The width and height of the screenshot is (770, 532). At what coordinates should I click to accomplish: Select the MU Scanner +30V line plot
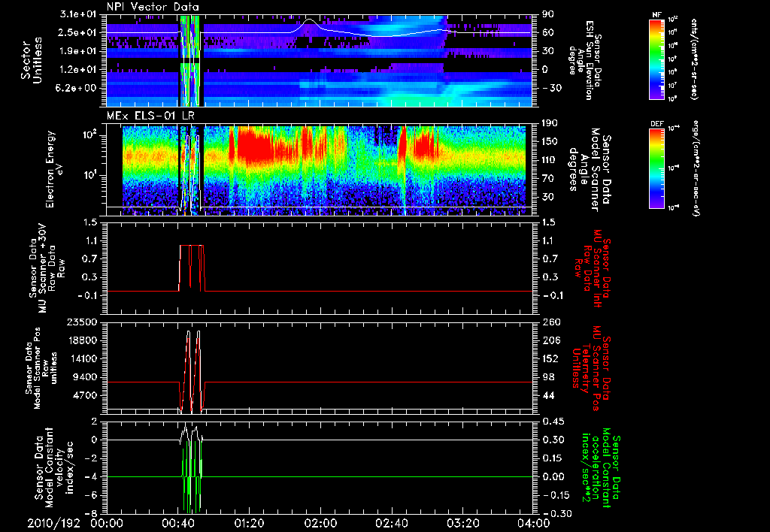tap(319, 268)
